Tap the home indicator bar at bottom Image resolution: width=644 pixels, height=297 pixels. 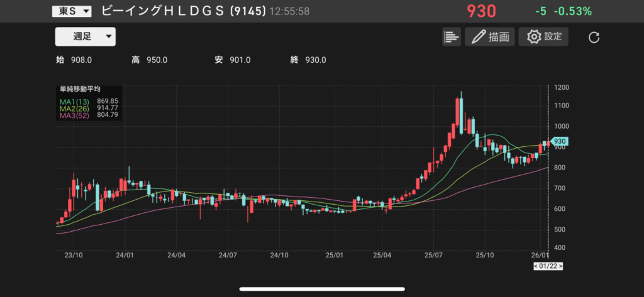click(x=321, y=289)
